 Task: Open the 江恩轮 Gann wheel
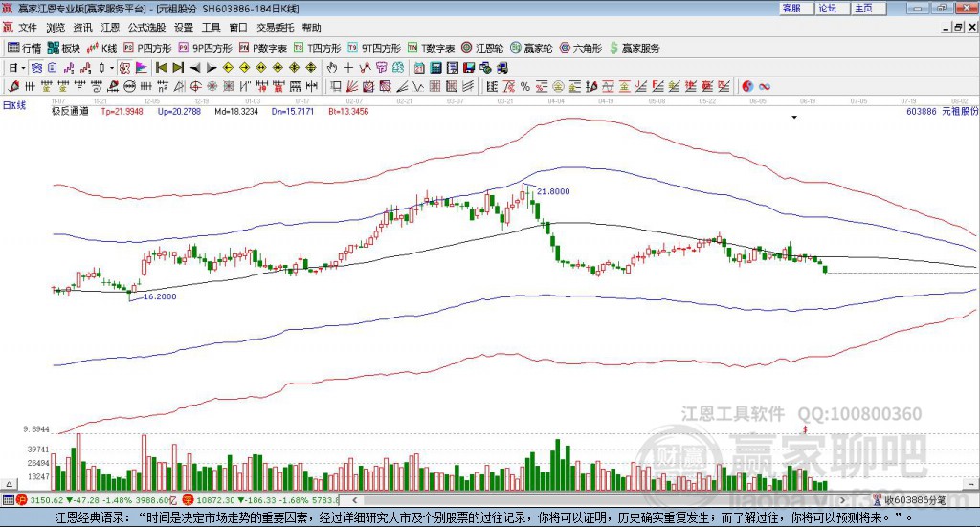coord(482,48)
